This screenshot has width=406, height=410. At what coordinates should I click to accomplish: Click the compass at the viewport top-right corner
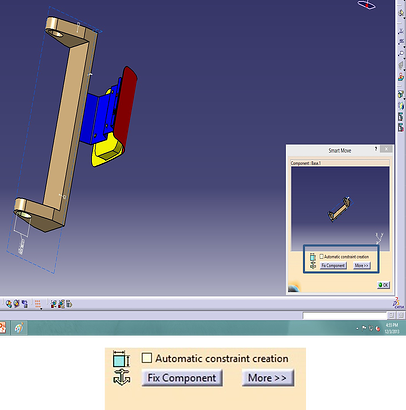(367, 5)
